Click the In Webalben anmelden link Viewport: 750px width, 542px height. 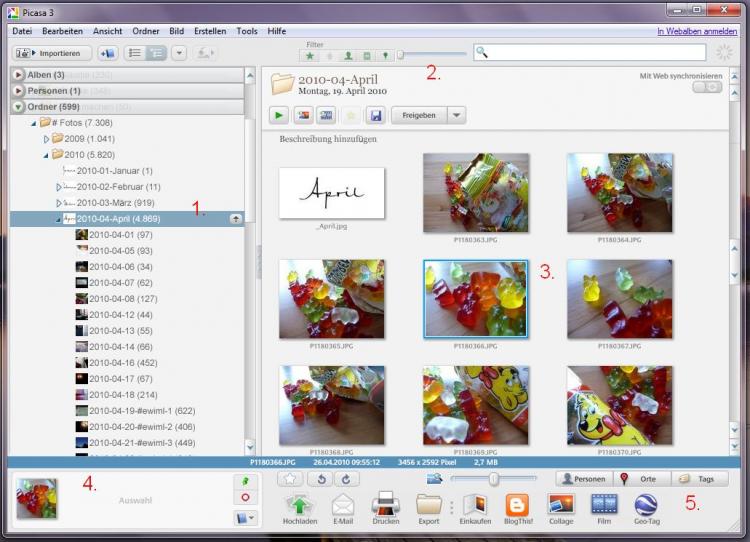click(x=695, y=31)
